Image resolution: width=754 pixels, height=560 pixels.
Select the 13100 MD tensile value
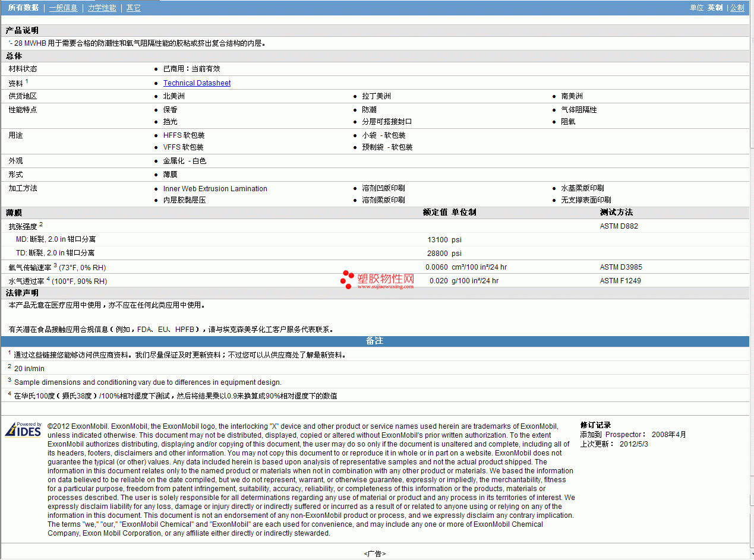438,240
